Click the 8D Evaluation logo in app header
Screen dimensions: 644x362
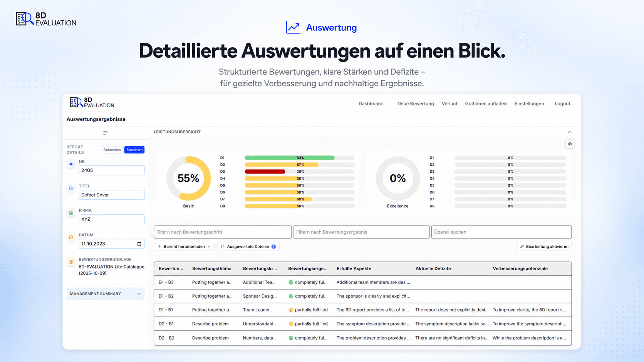92,103
